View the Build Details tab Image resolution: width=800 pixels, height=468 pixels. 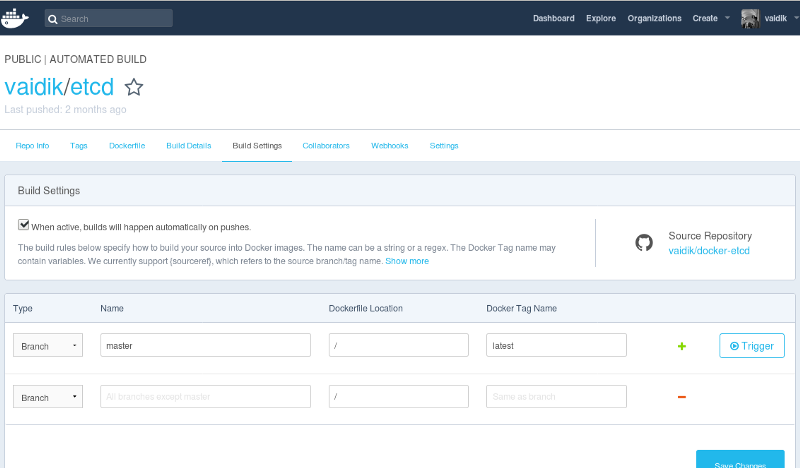189,146
